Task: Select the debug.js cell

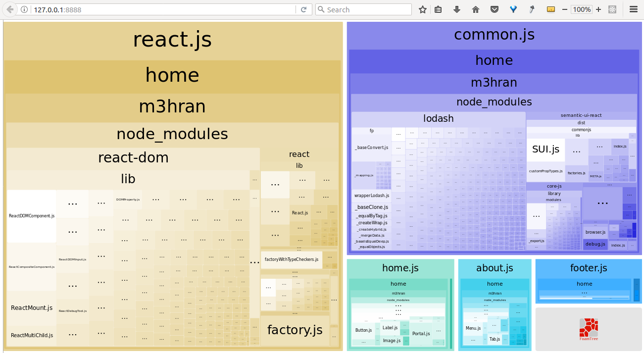Action: [x=595, y=244]
